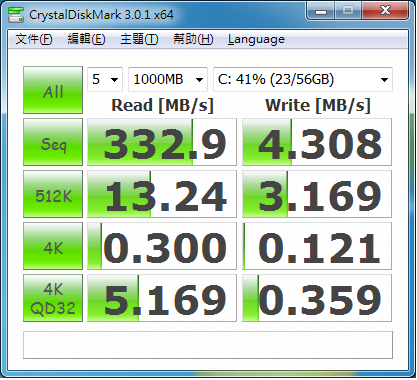The height and width of the screenshot is (380, 417).
Task: Start the 4K QD32 benchmark test
Action: (x=53, y=298)
